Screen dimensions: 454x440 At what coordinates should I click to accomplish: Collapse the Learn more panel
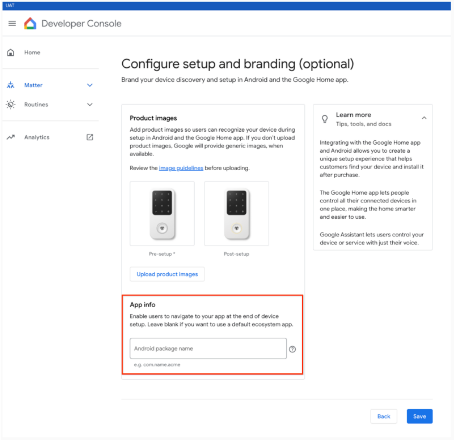pos(424,118)
